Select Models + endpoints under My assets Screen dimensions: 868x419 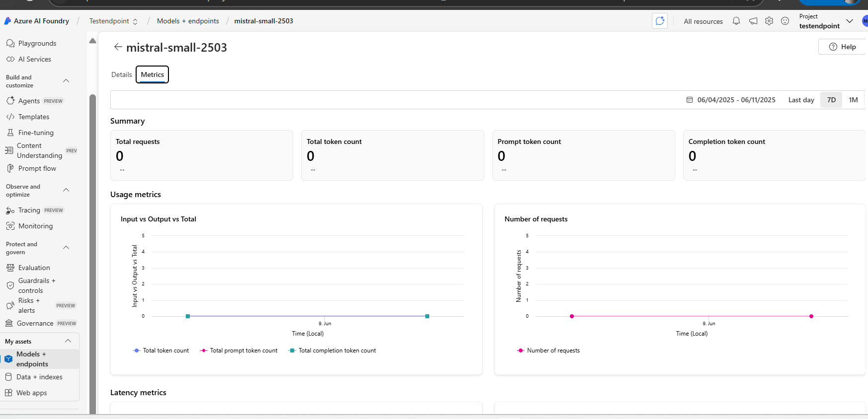[x=40, y=359]
